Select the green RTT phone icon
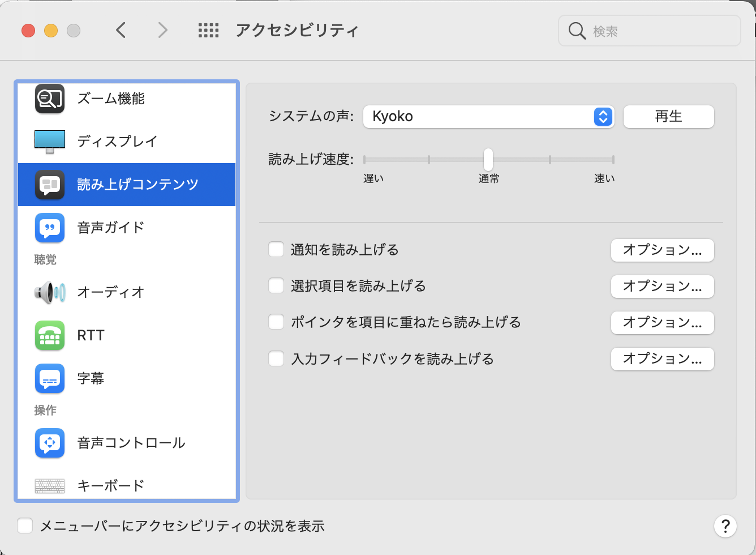This screenshot has width=756, height=555. click(50, 335)
